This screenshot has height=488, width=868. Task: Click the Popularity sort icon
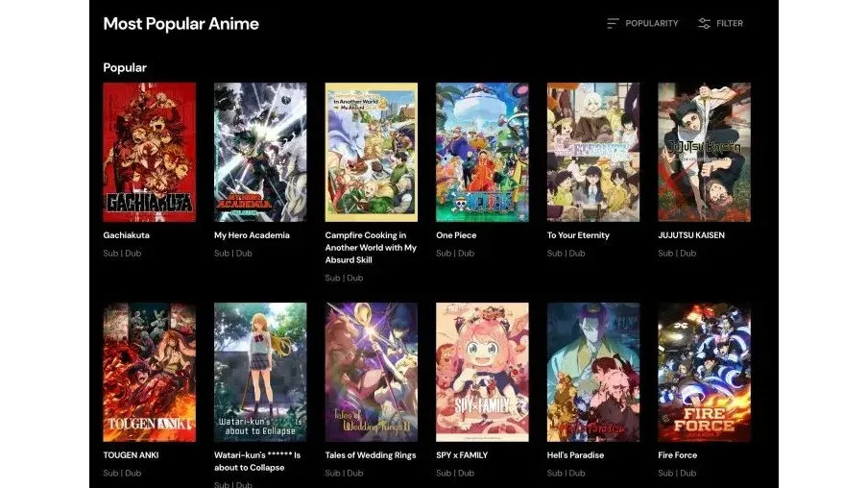coord(613,23)
